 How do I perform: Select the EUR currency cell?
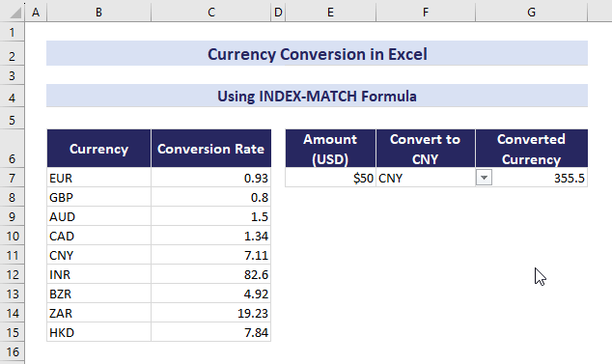coord(98,178)
